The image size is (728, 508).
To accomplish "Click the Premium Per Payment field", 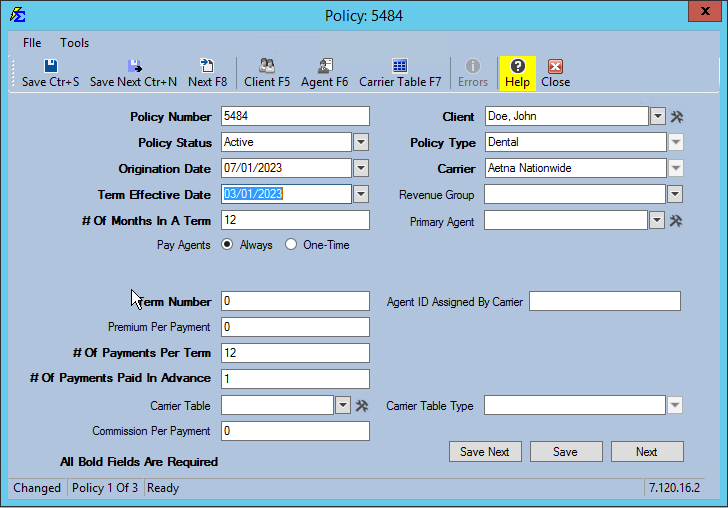I will point(295,327).
